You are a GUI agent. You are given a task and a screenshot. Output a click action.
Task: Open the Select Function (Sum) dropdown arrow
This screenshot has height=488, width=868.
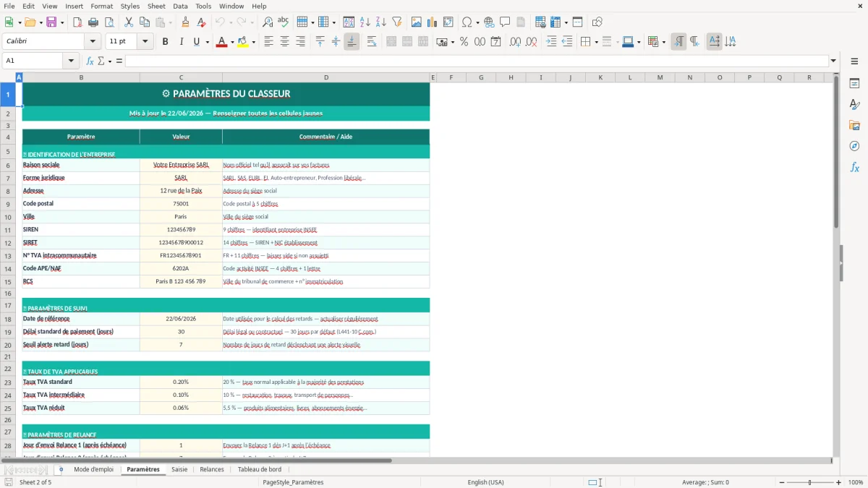tap(110, 61)
